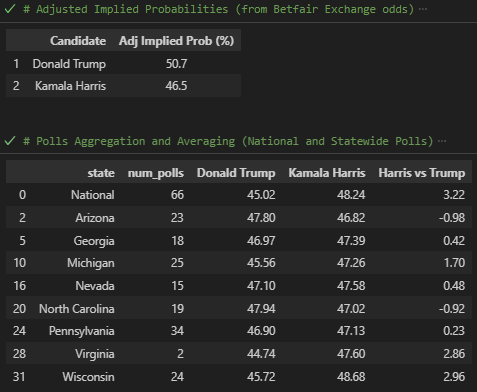Image resolution: width=477 pixels, height=392 pixels.
Task: Click the Pennsylvania row in polls table
Action: point(239,331)
